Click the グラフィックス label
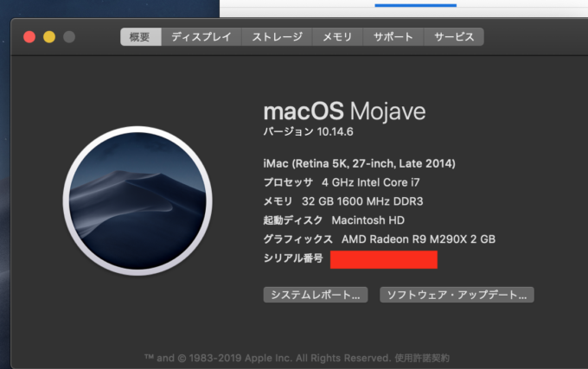 297,239
